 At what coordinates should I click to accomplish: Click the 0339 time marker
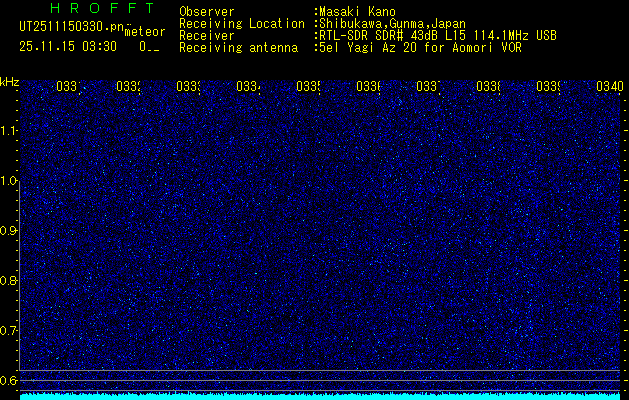tap(549, 86)
